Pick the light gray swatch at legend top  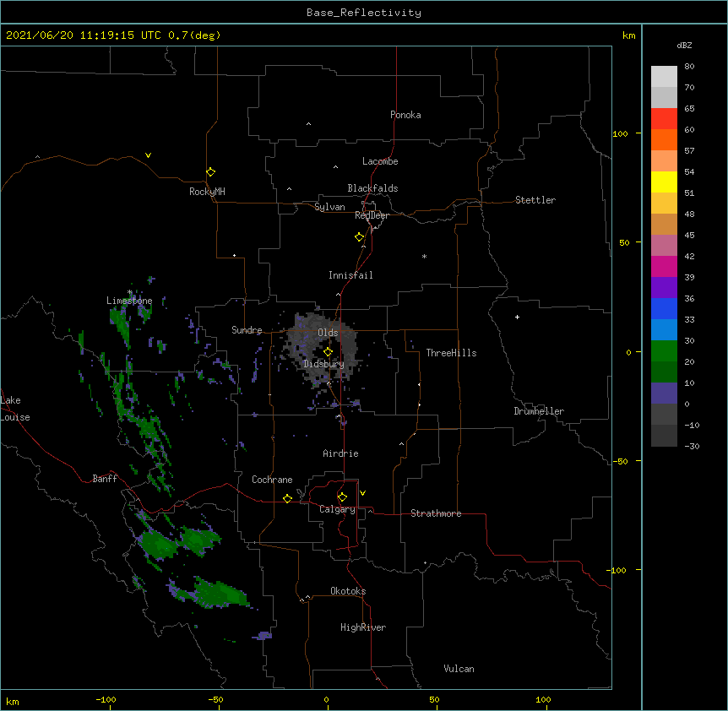click(664, 77)
